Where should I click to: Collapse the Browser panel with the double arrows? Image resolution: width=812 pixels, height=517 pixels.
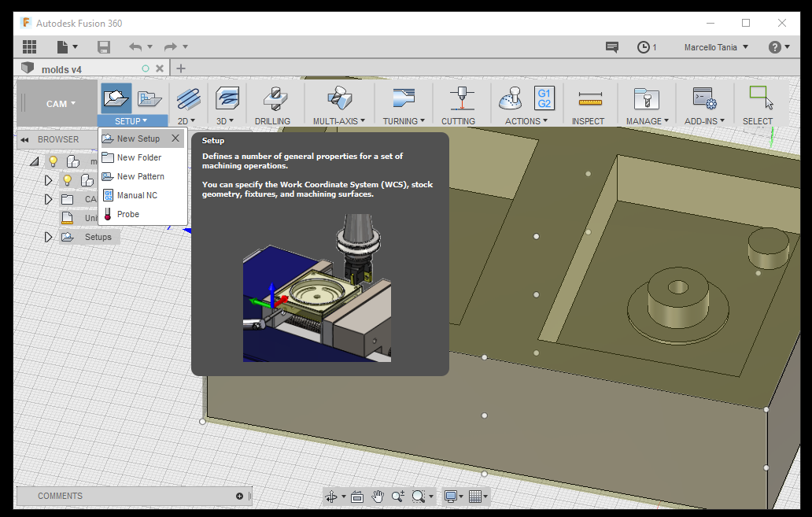24,140
